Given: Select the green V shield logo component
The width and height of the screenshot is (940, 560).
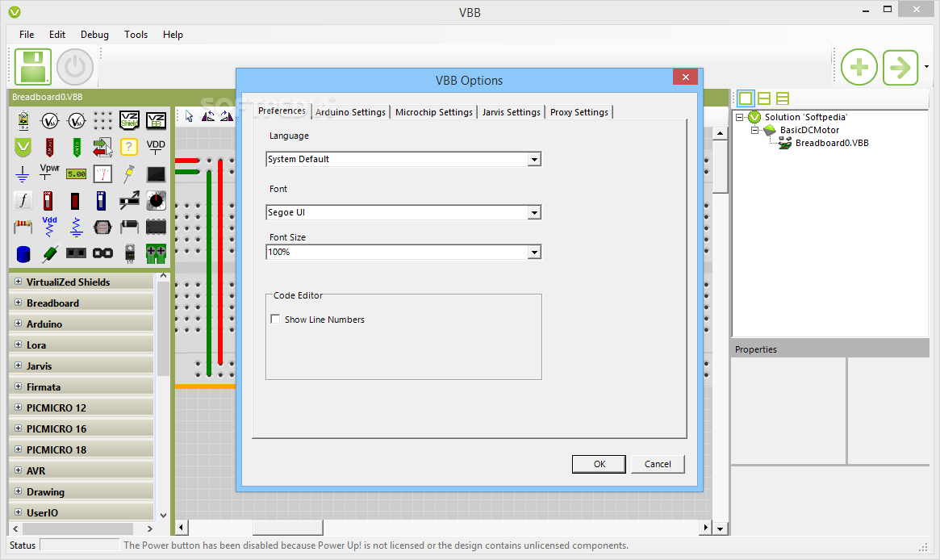Looking at the screenshot, I should tap(22, 147).
